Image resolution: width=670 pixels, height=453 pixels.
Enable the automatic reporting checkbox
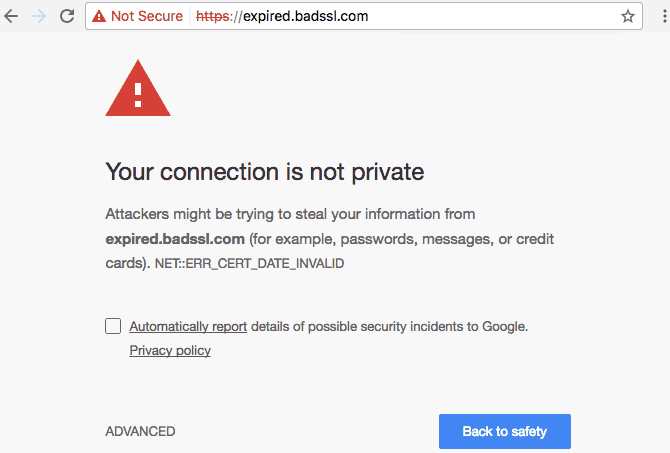tap(113, 326)
